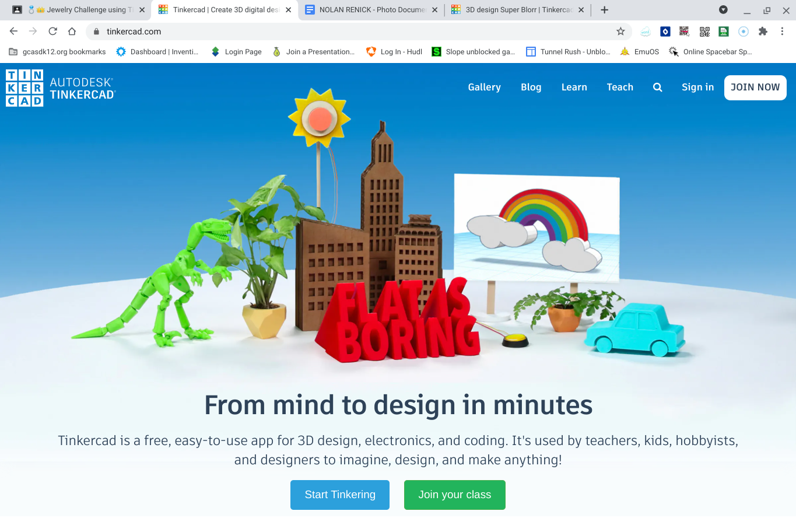Open the Tunnel Rush bookmark
The image size is (796, 532).
[x=568, y=52]
